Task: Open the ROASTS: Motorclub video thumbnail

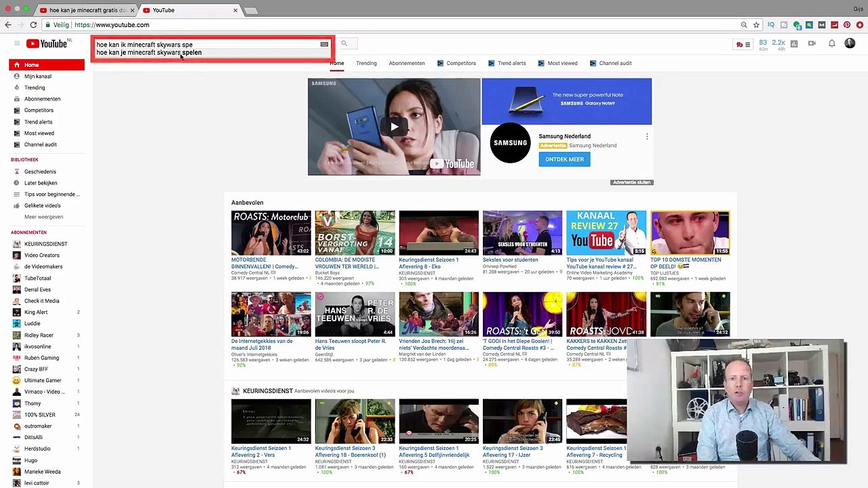Action: tap(271, 232)
